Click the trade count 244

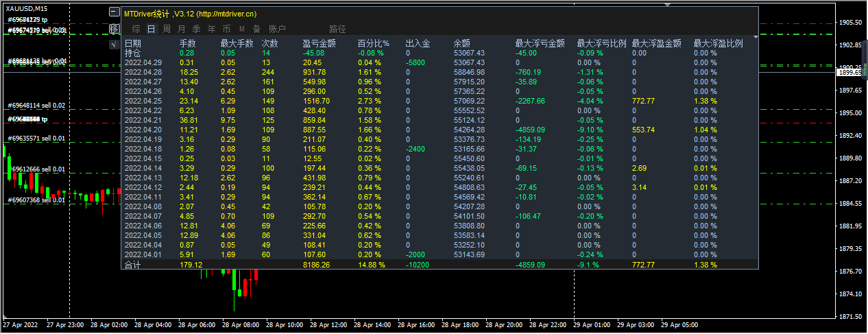pos(267,72)
